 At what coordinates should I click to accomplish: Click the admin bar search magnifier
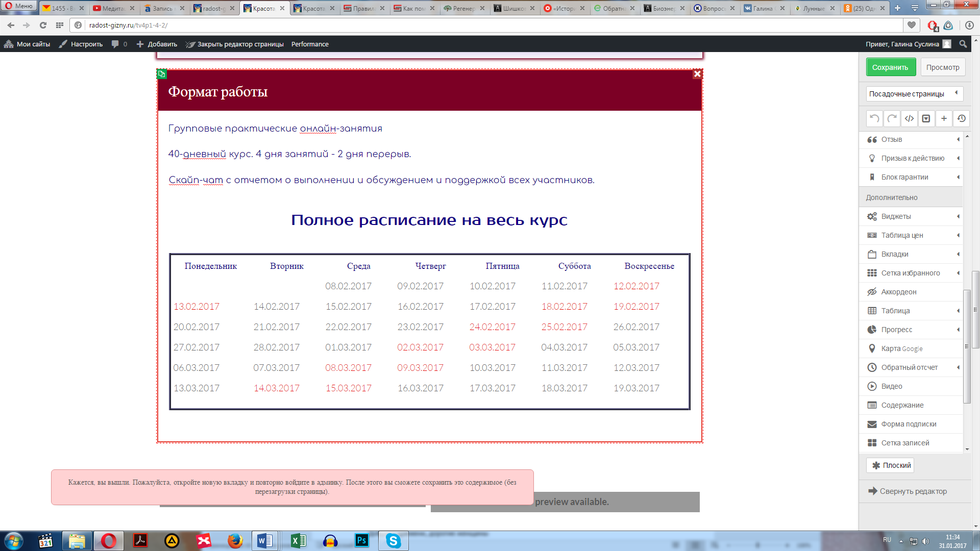point(963,44)
